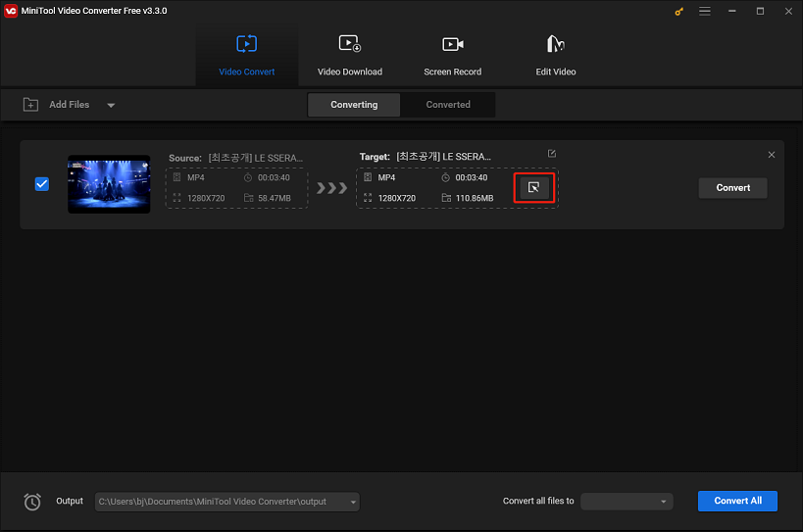The image size is (803, 532).
Task: Click the key register icon
Action: pyautogui.click(x=679, y=11)
